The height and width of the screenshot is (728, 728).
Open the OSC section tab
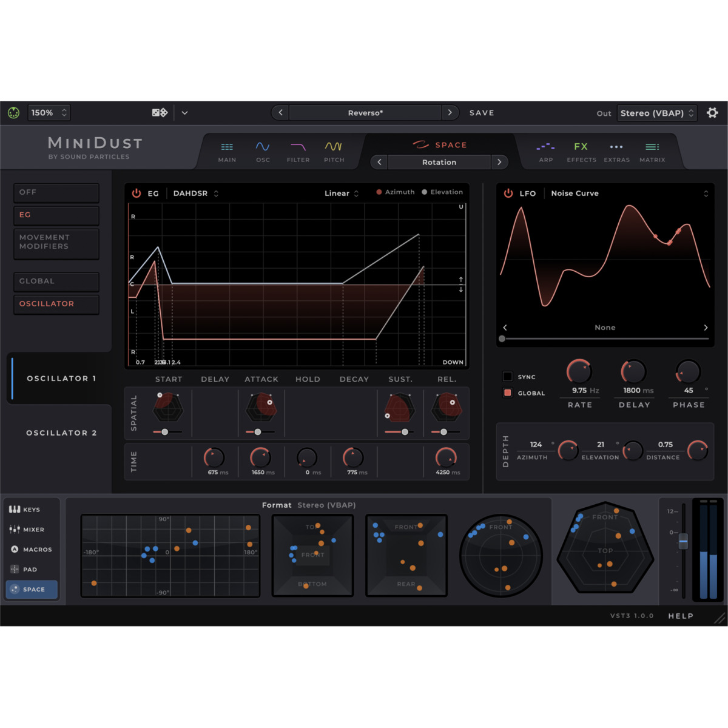263,152
